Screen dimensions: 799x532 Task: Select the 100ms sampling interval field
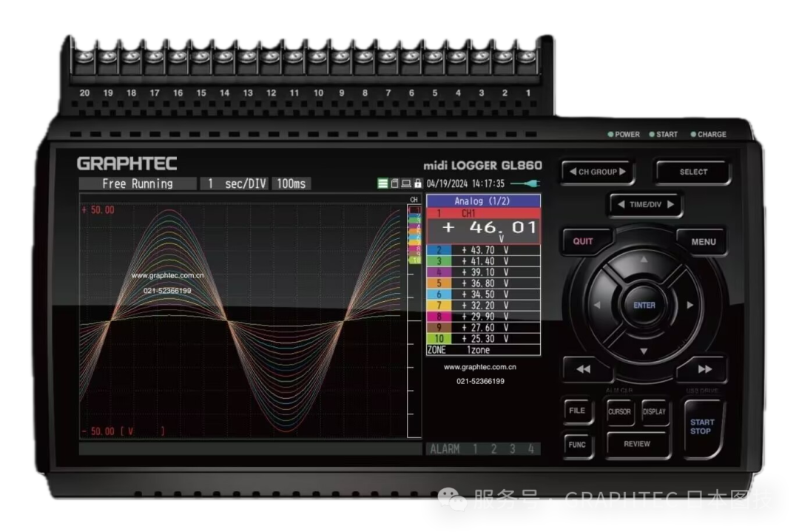pyautogui.click(x=291, y=183)
